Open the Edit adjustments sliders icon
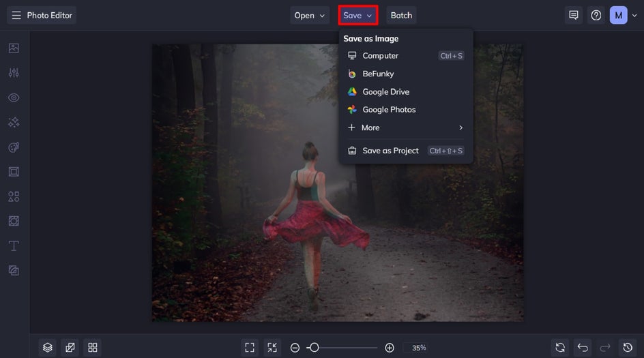The width and height of the screenshot is (644, 358). click(x=14, y=73)
